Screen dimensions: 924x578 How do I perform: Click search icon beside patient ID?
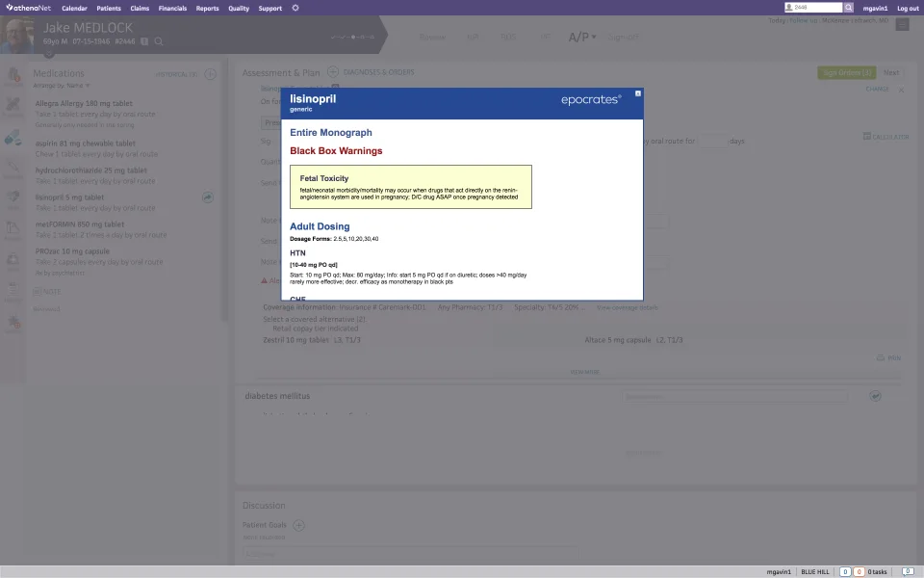[159, 41]
